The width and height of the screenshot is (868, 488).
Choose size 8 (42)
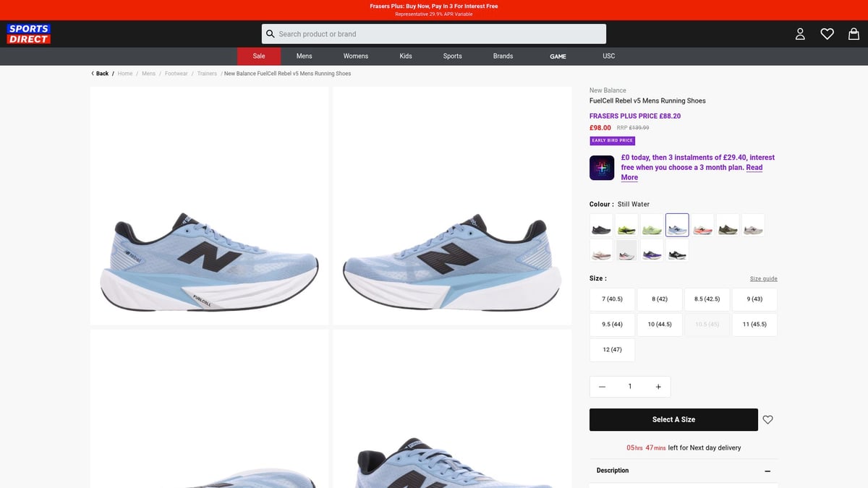tap(660, 299)
